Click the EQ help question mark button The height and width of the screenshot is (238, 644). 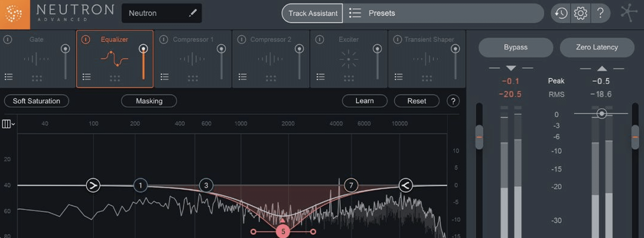453,101
